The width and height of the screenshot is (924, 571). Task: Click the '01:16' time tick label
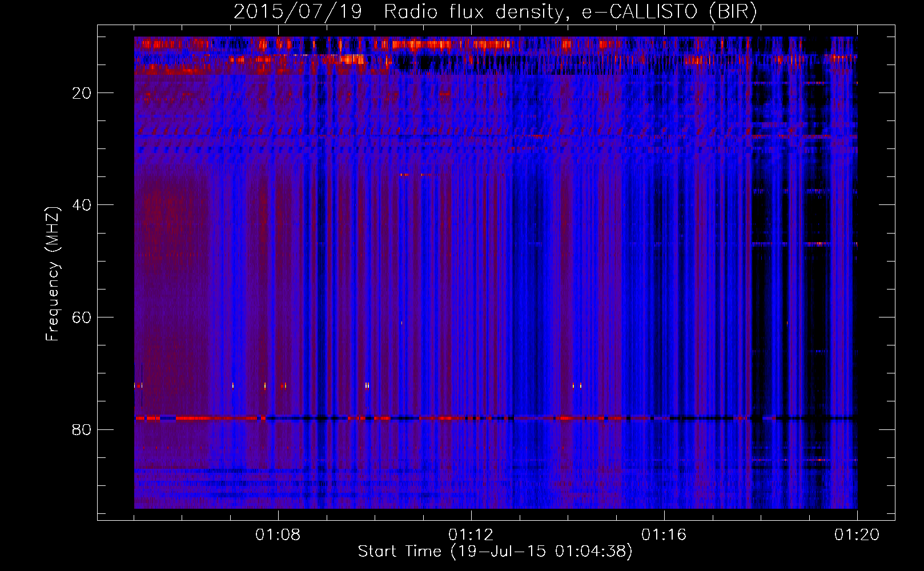tap(664, 535)
